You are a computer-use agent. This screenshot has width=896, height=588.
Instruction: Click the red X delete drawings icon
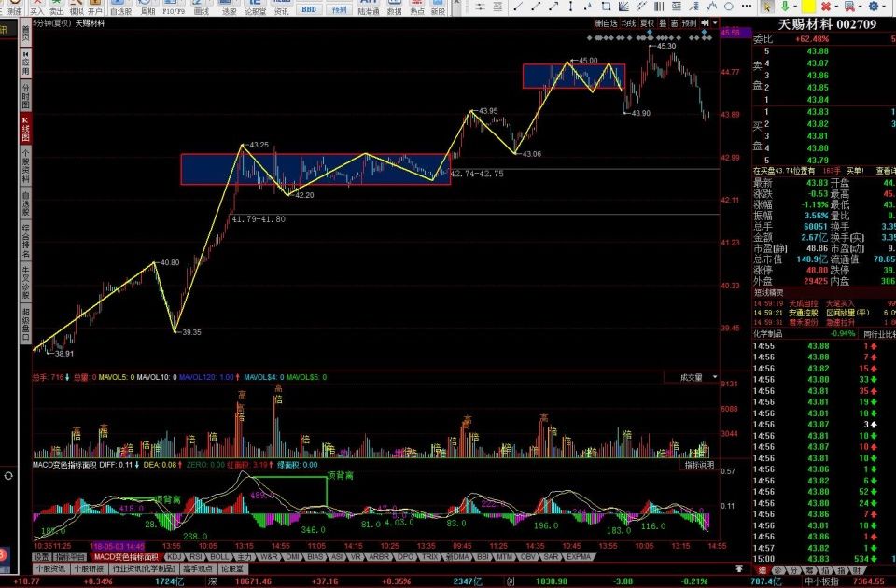tap(826, 7)
